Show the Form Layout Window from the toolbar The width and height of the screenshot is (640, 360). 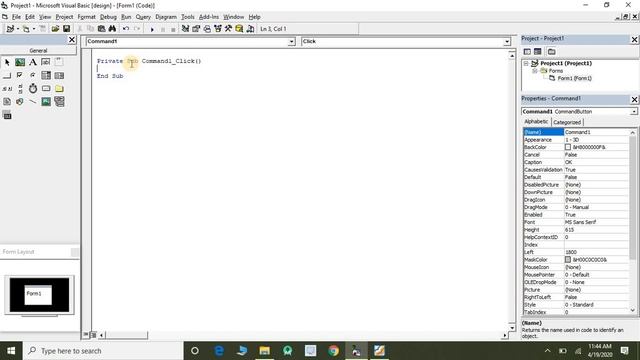[207, 29]
